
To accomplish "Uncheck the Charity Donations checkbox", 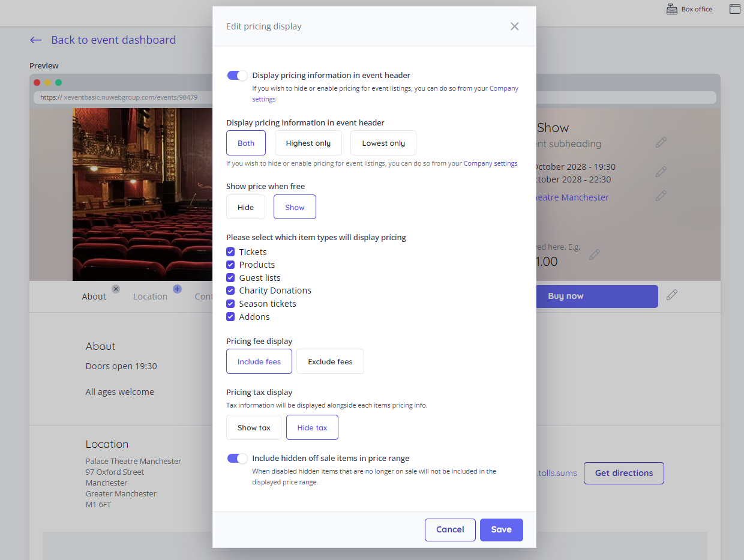I will [230, 291].
